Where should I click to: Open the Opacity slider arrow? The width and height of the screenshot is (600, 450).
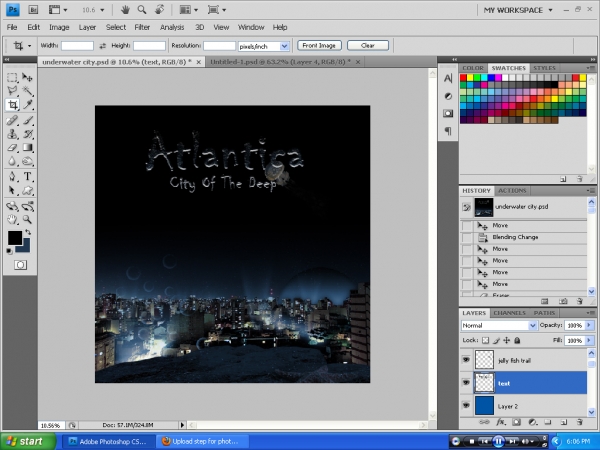pyautogui.click(x=589, y=325)
